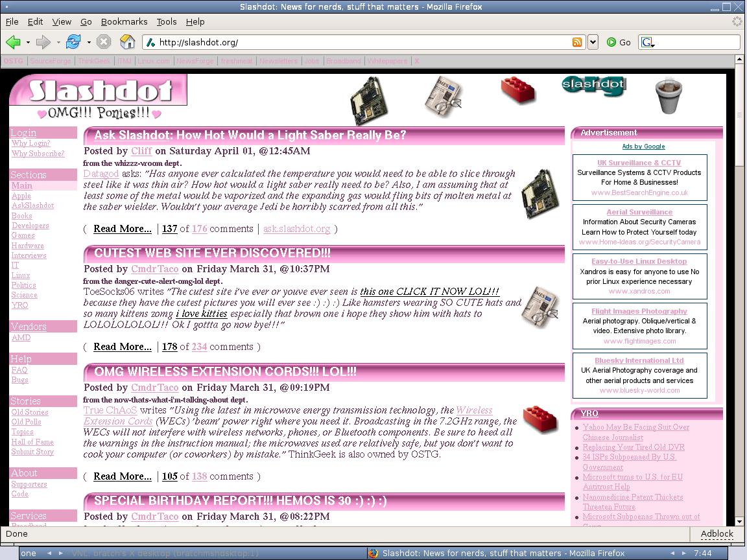
Task: Click the Adblock status bar button
Action: [717, 534]
